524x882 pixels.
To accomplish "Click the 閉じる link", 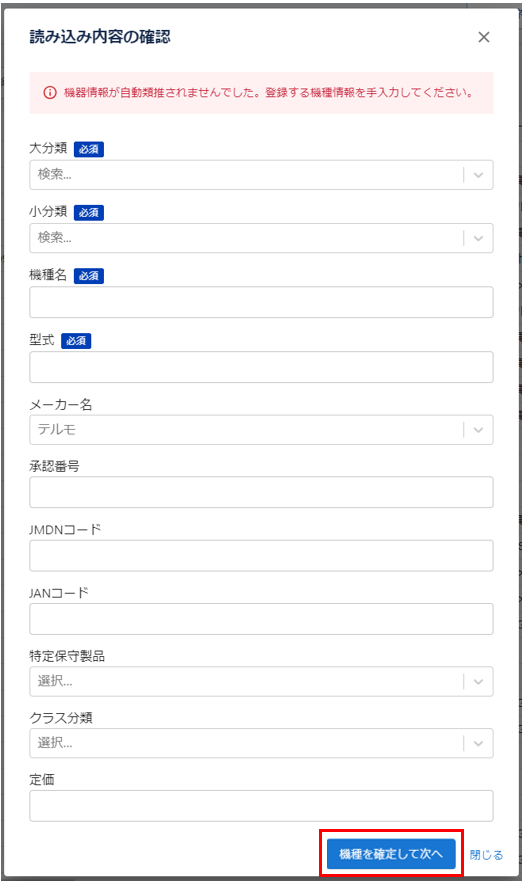I will click(x=486, y=855).
